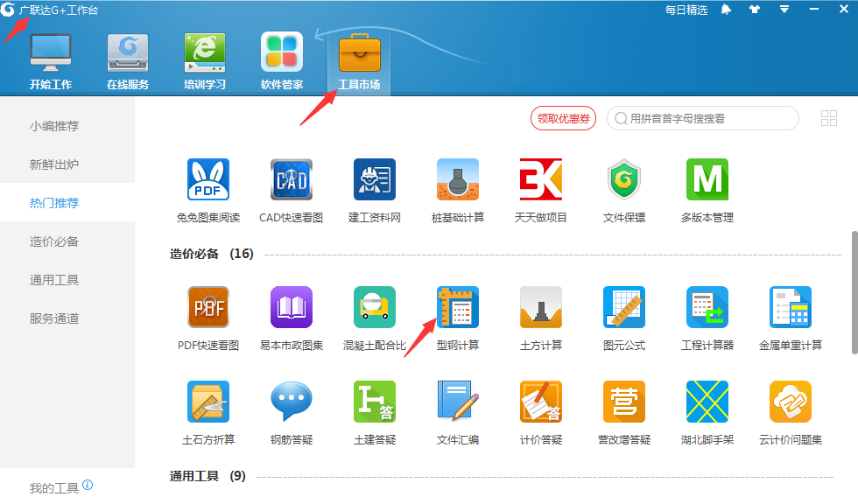Focus the 用拼音首字母搜搜看 search box
The image size is (858, 504).
702,118
